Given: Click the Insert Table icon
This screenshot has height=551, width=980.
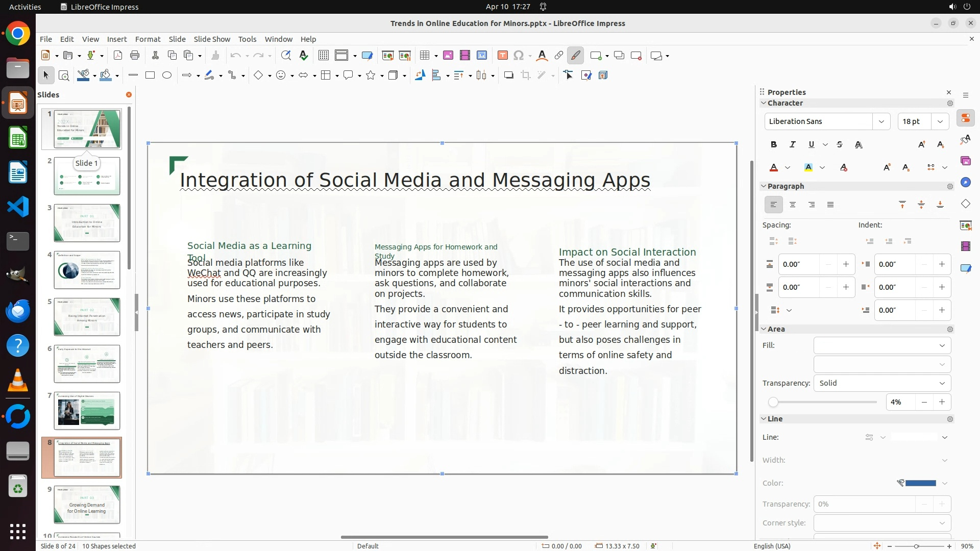Looking at the screenshot, I should click(425, 56).
